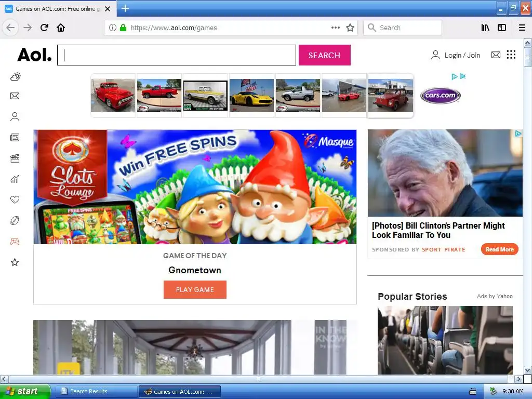Open the Bill Clinton photo ad image
The width and height of the screenshot is (532, 399).
(445, 173)
